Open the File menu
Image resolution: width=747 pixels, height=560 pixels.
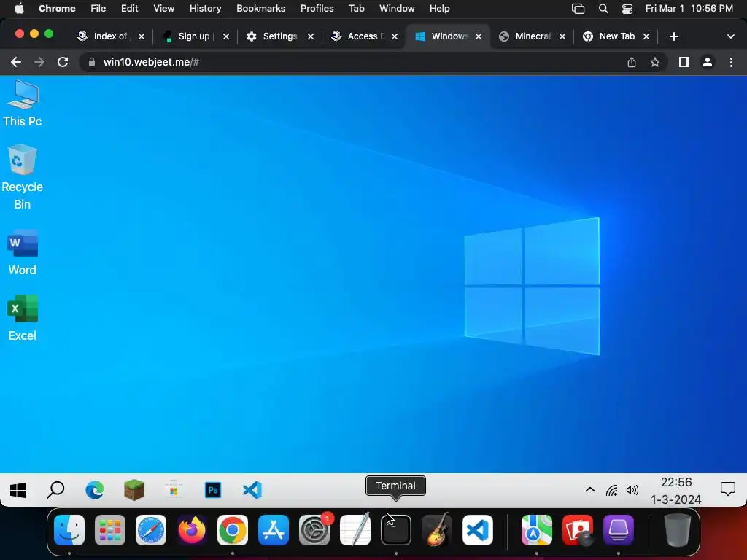click(x=98, y=8)
